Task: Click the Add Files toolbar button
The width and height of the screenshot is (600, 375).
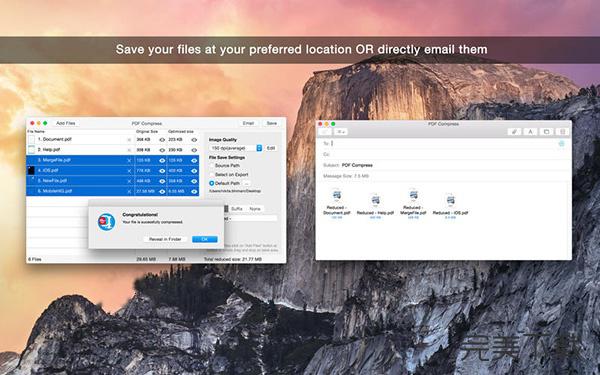Action: 65,123
